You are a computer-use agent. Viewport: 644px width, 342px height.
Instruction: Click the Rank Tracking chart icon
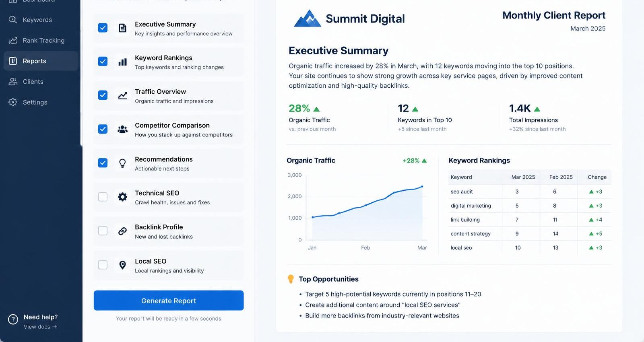point(13,40)
